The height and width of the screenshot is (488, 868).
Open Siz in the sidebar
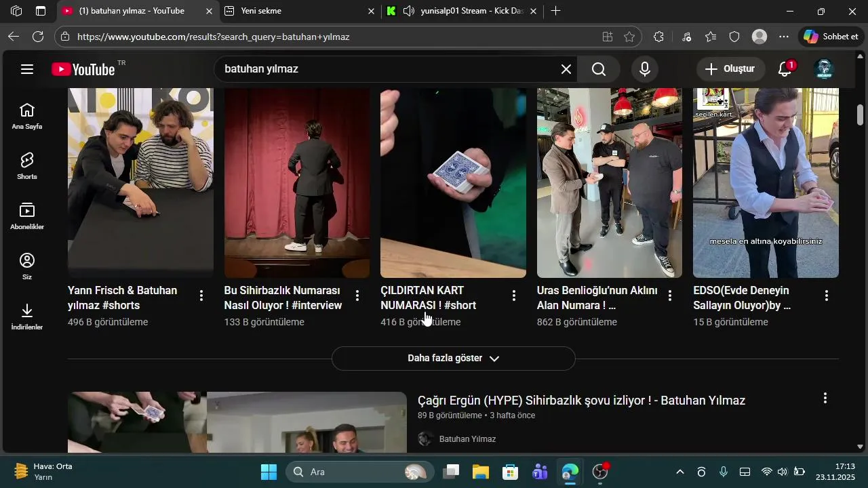[27, 267]
